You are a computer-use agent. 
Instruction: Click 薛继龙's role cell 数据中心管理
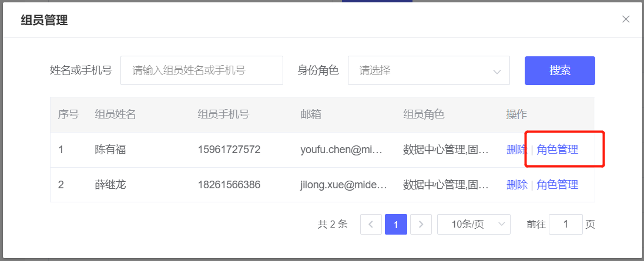pos(445,185)
